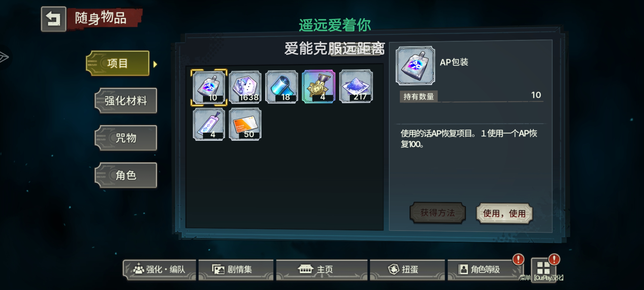Select the blue film roll item with 18
Viewport: 644px width, 290px height.
(282, 87)
